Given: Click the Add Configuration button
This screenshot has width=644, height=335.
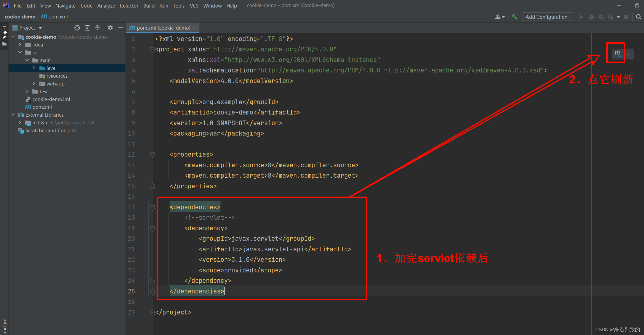Looking at the screenshot, I should (x=548, y=17).
